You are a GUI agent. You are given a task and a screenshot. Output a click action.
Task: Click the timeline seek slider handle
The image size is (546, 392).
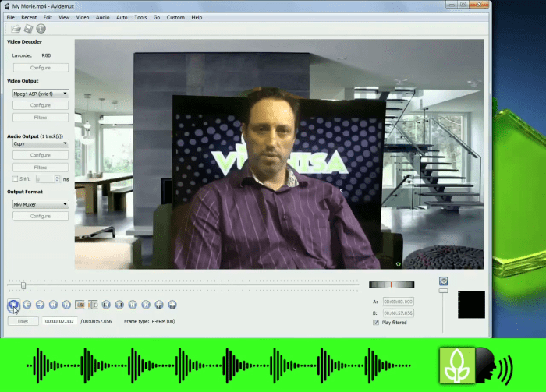pos(23,285)
